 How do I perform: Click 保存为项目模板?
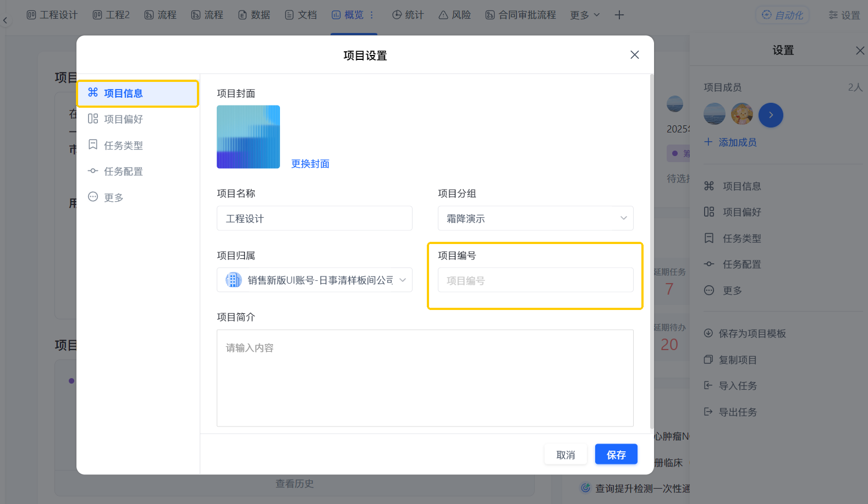(745, 334)
